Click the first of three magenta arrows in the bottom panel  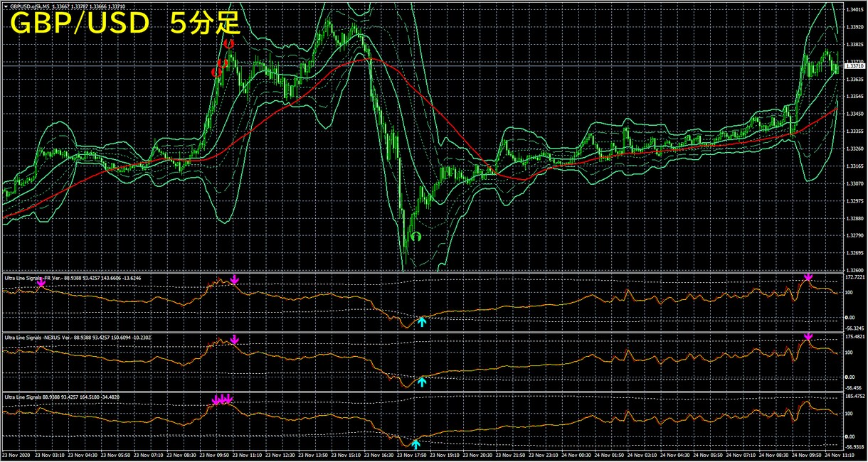[216, 400]
